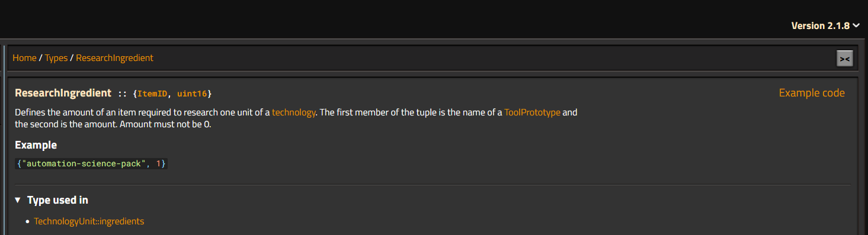Open the Types breadcrumb link
This screenshot has width=868, height=235.
tap(56, 58)
